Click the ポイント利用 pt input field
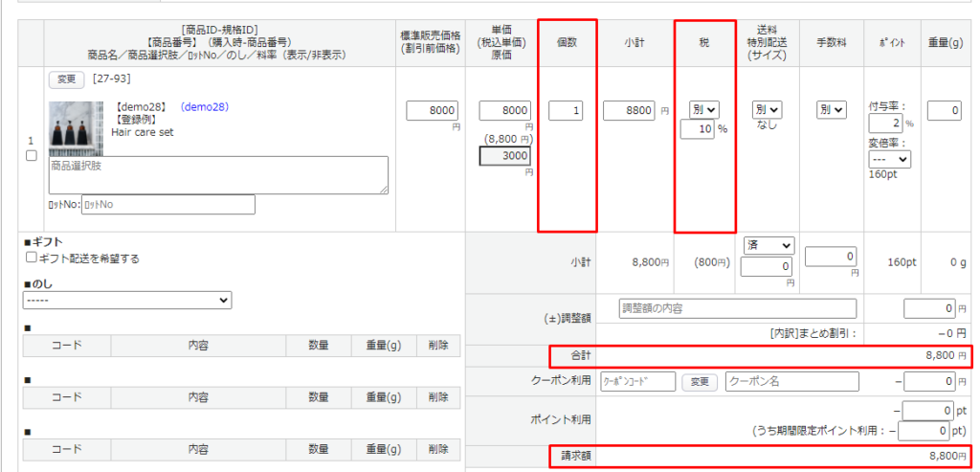980x472 pixels. tap(928, 411)
